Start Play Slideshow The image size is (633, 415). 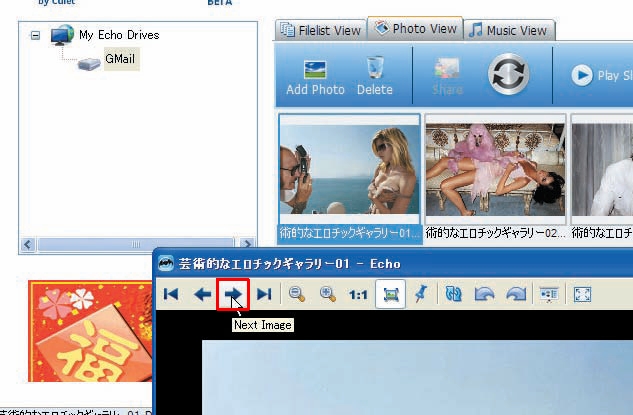tap(602, 75)
